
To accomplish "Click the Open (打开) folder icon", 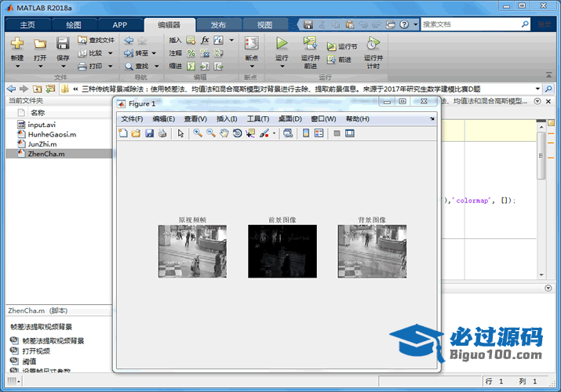I will pyautogui.click(x=40, y=44).
